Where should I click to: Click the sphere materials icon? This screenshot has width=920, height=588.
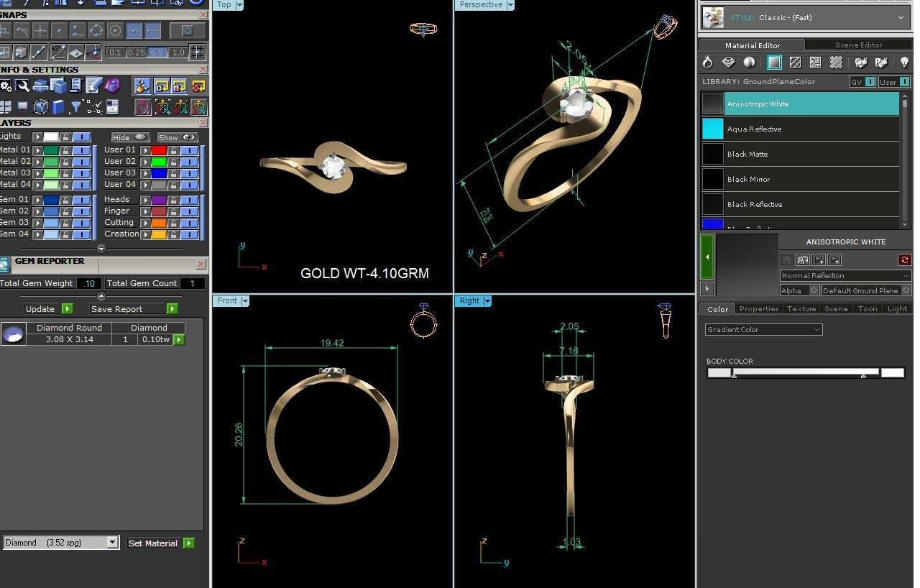coord(749,63)
